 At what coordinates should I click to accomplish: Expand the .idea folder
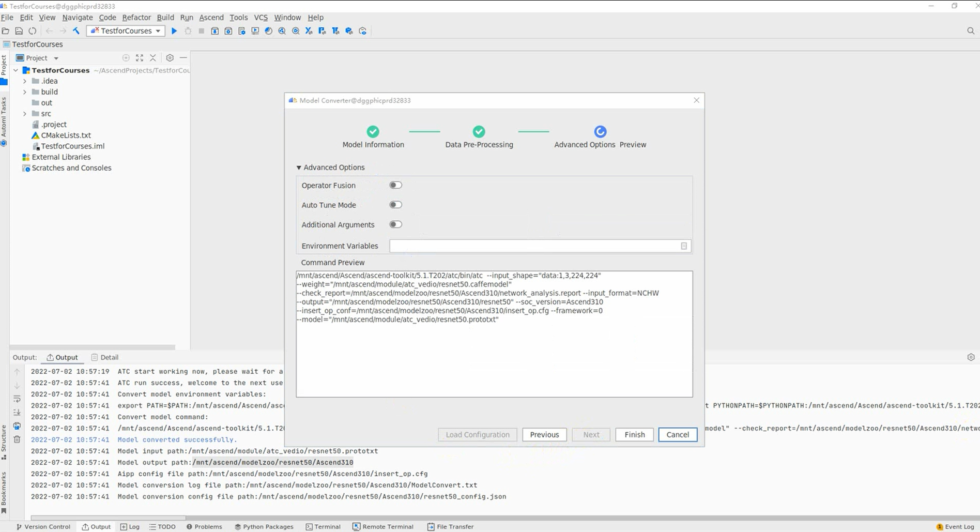(24, 81)
